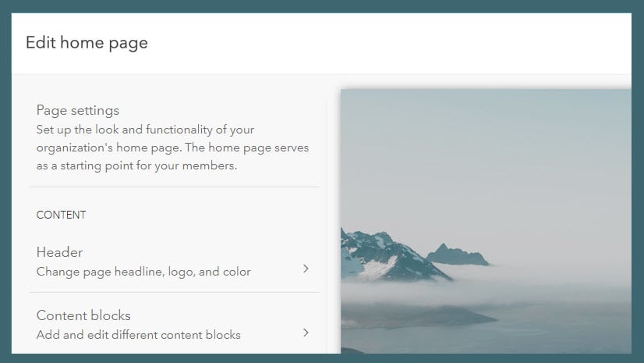Click the Page settings description paragraph
Screen dimensions: 644x363
pyautogui.click(x=173, y=148)
